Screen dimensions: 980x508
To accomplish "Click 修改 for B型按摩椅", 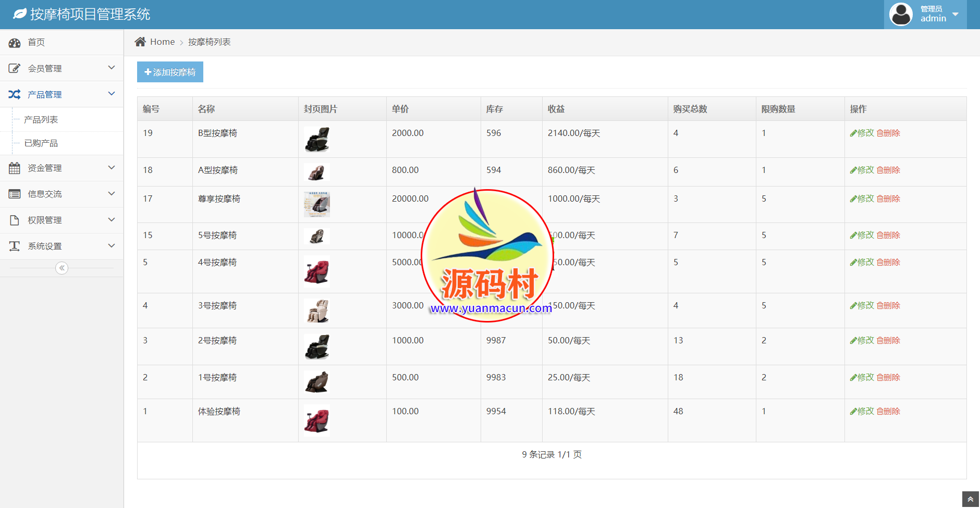I will click(x=862, y=133).
